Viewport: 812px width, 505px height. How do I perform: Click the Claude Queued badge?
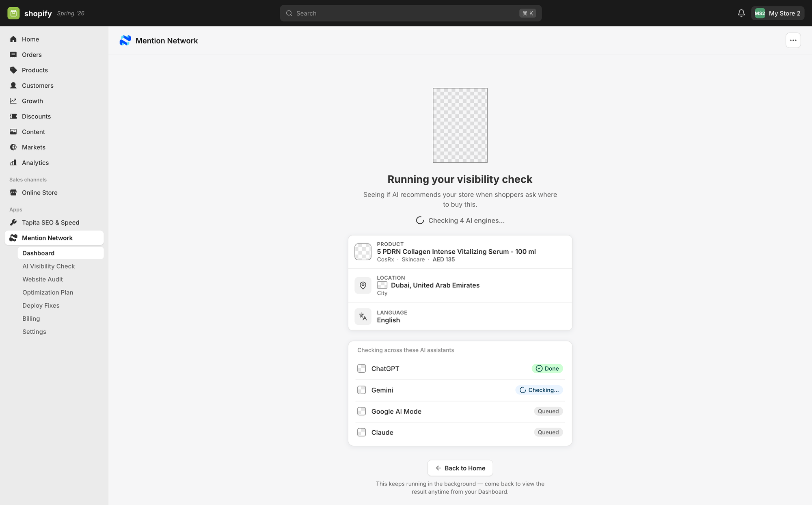[548, 432]
